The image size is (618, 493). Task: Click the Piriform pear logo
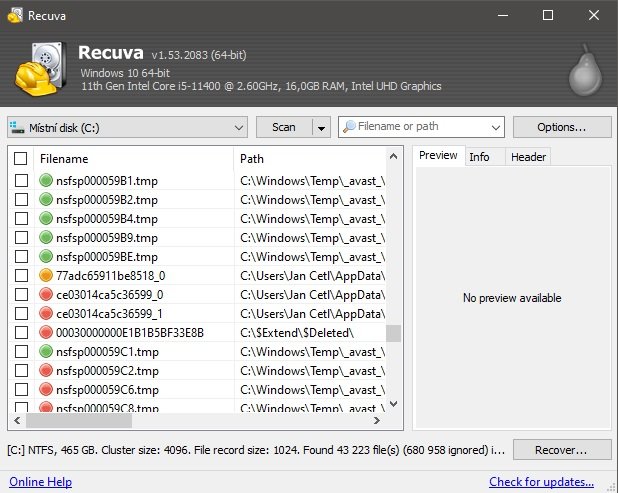tap(585, 71)
